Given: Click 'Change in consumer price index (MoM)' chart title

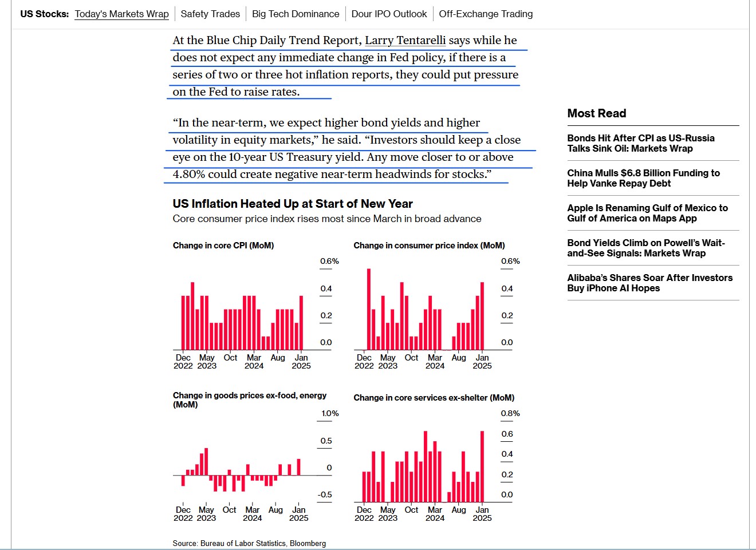Looking at the screenshot, I should [430, 246].
